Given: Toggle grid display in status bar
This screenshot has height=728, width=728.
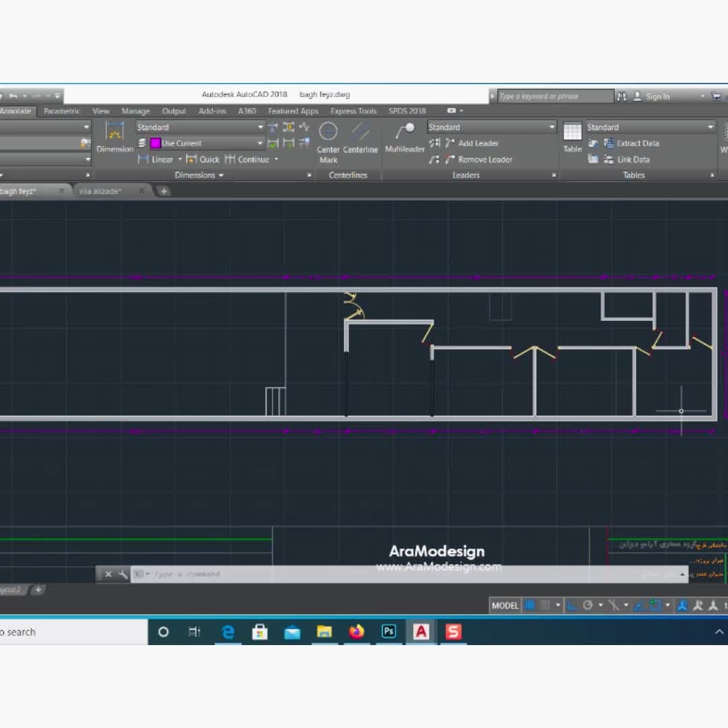Looking at the screenshot, I should pyautogui.click(x=530, y=605).
